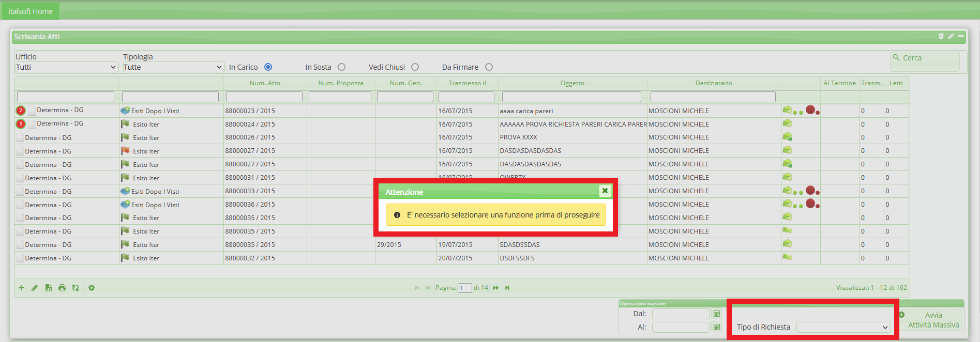Go to next page of results
The height and width of the screenshot is (342, 980).
tap(496, 288)
